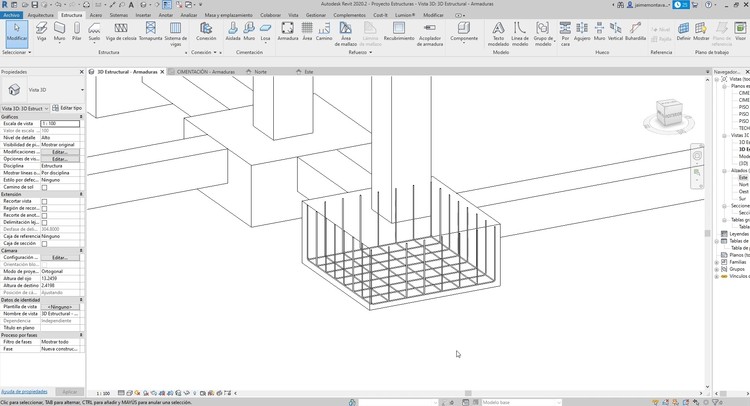Switch to the CIMENTACIÓN - Armaduras view tab

[206, 72]
